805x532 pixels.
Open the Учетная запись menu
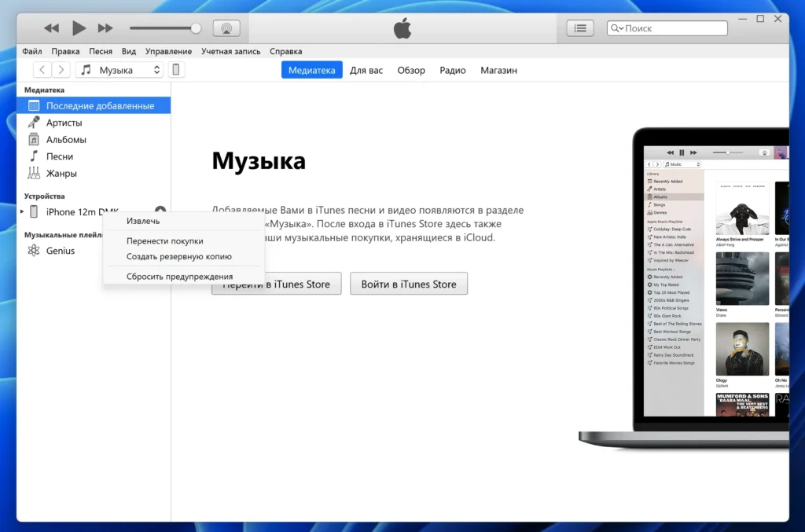[230, 51]
